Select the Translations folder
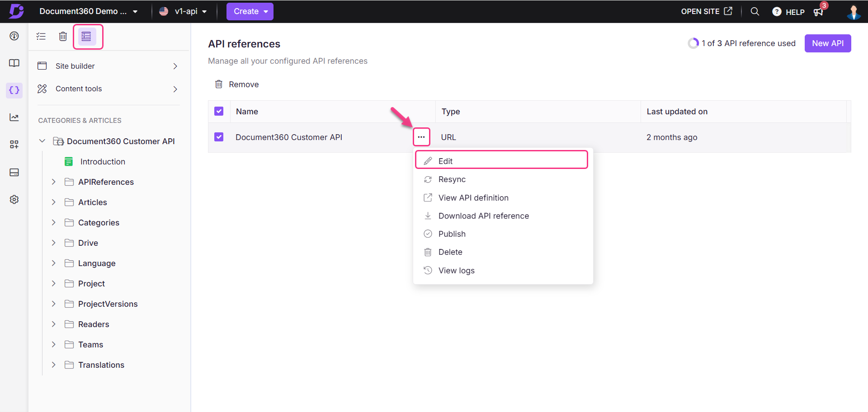Viewport: 868px width, 412px height. point(101,365)
